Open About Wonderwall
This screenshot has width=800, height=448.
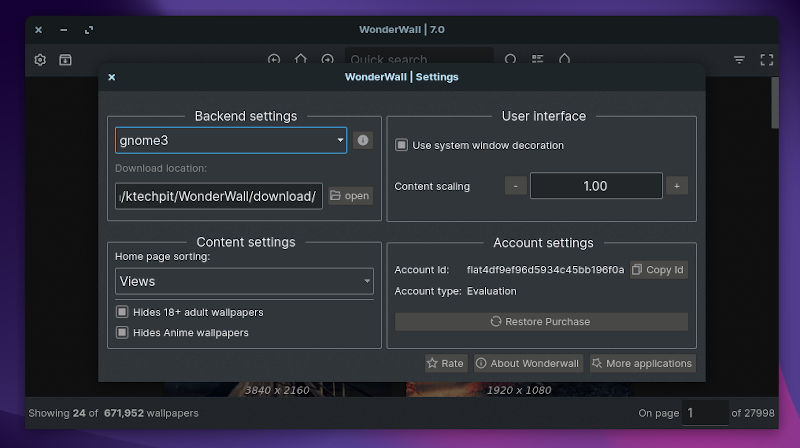[x=529, y=363]
